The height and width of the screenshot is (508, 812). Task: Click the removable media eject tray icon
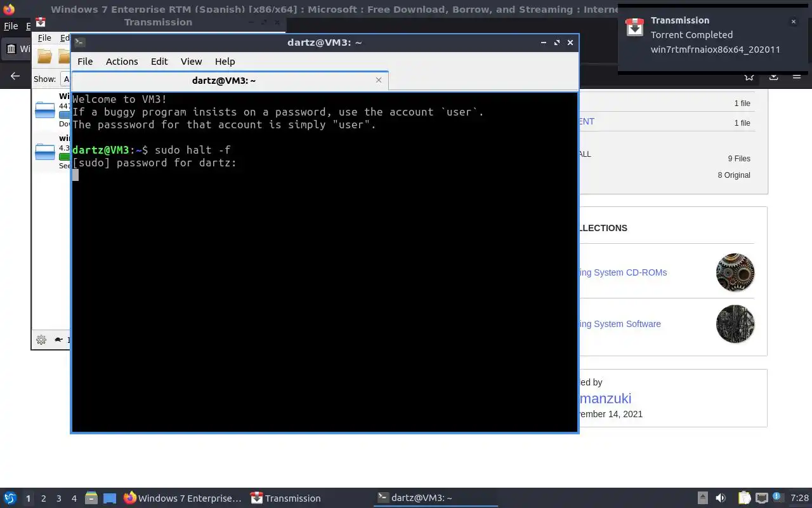click(x=703, y=498)
